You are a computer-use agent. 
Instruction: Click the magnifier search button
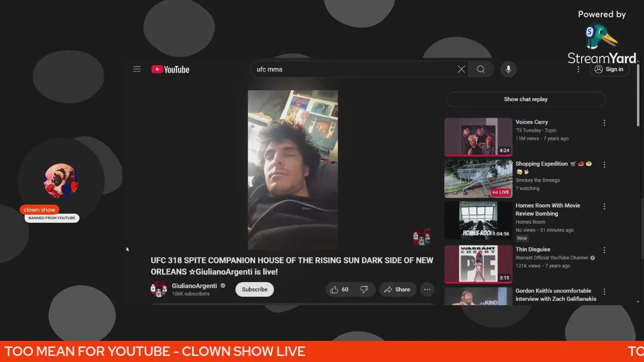coord(481,69)
